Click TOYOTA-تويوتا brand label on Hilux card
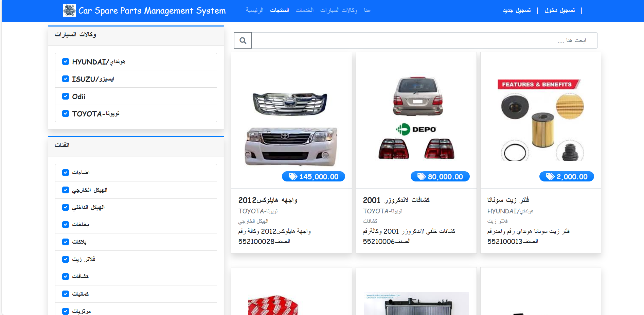This screenshot has height=315, width=644. click(x=258, y=211)
